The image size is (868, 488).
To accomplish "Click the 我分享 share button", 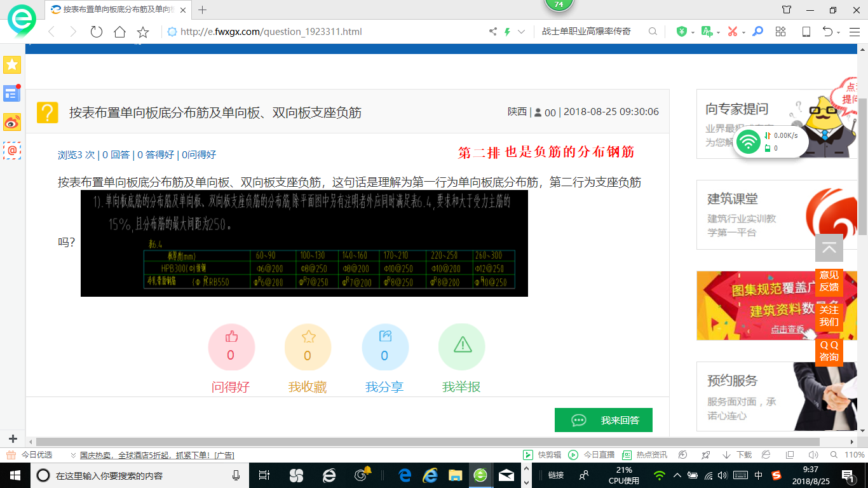I will tap(384, 347).
